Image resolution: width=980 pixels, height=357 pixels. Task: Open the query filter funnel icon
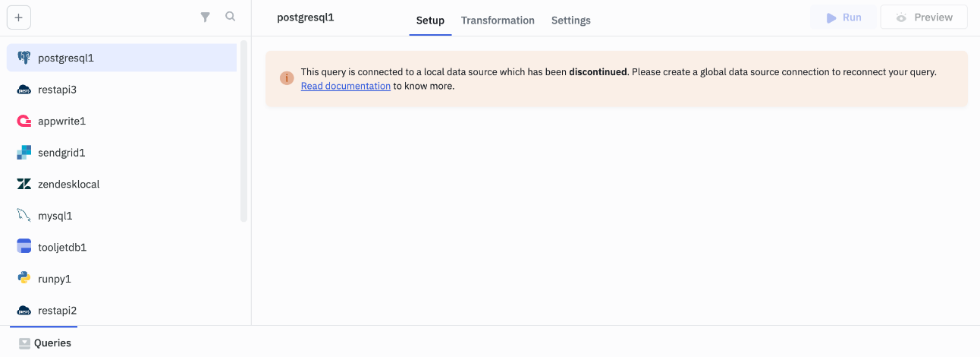click(205, 17)
